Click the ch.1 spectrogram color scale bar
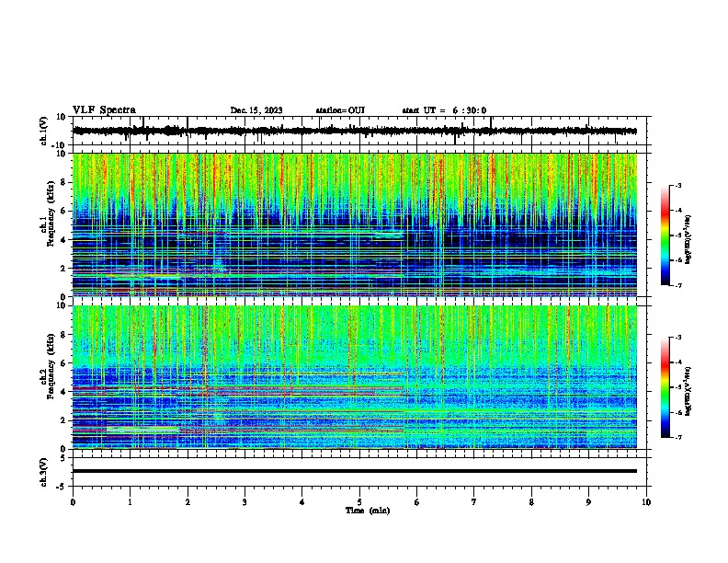This screenshot has width=728, height=563. click(x=665, y=236)
